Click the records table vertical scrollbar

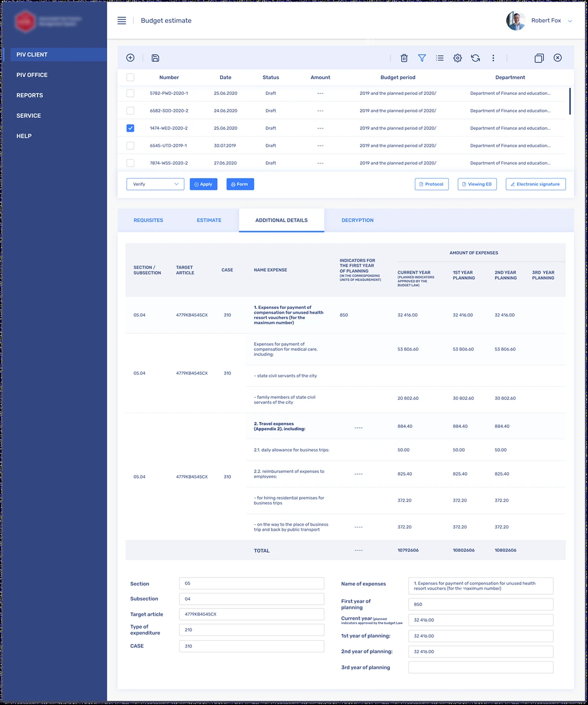(x=570, y=102)
